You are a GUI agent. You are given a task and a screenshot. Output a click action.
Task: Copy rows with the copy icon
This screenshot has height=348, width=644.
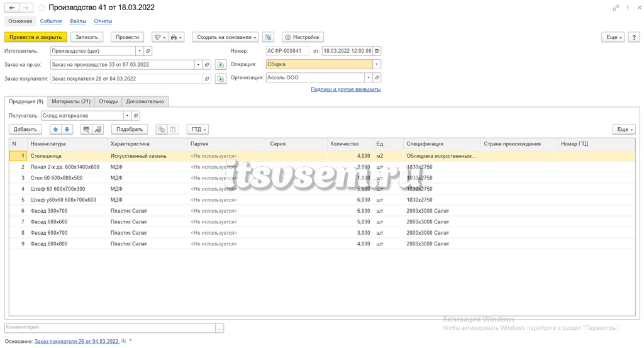tap(162, 130)
